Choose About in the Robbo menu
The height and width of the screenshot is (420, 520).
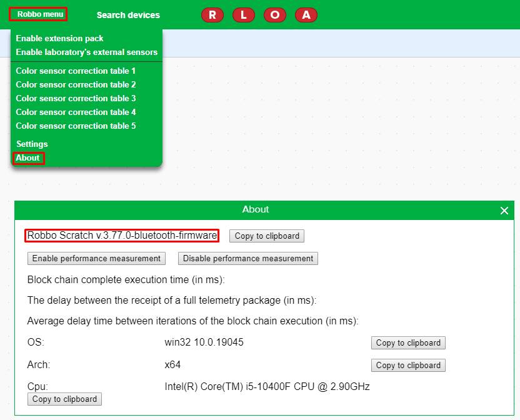[27, 158]
